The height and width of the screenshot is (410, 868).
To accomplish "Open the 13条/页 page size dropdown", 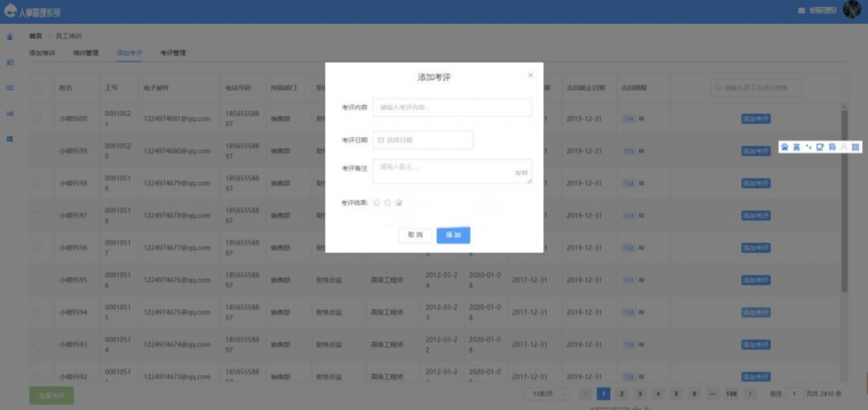I will point(547,394).
